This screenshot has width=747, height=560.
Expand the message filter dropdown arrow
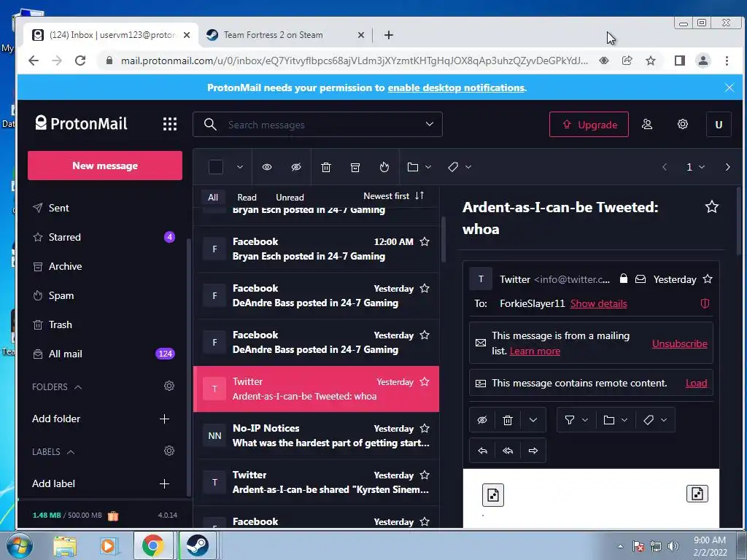tap(584, 420)
